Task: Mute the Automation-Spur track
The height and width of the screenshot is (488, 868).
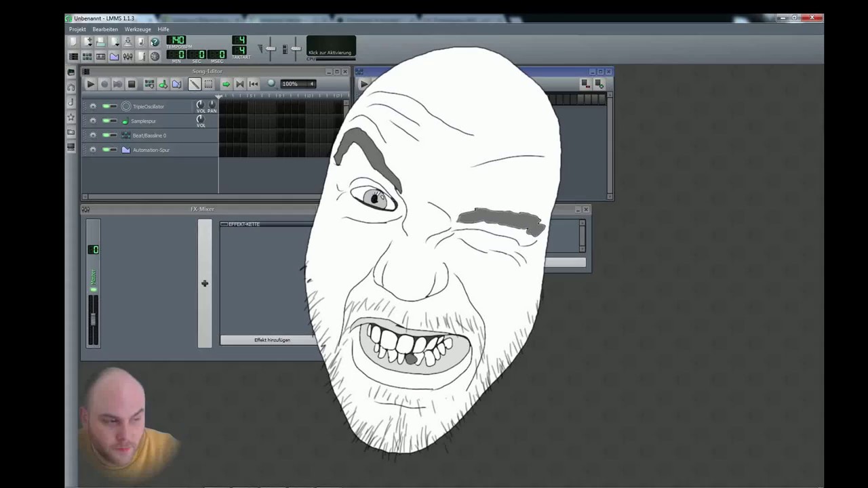Action: point(106,150)
